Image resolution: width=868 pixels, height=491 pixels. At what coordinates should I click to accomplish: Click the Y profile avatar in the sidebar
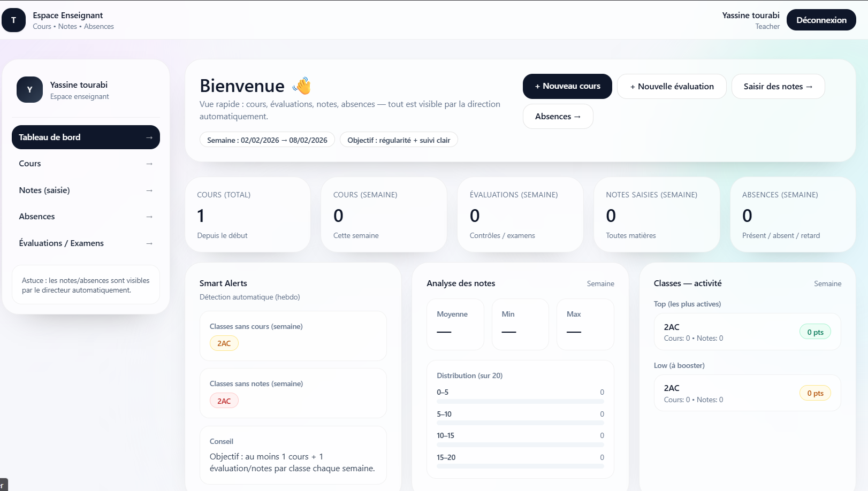point(29,89)
